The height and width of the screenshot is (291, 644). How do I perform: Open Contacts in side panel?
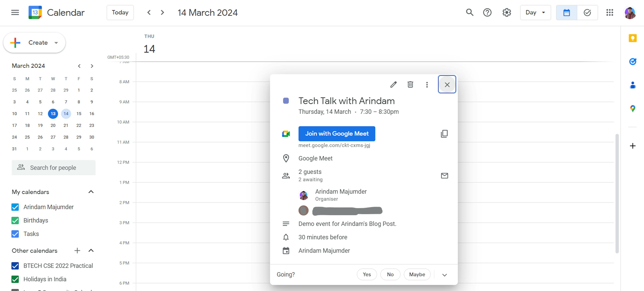coord(632,85)
